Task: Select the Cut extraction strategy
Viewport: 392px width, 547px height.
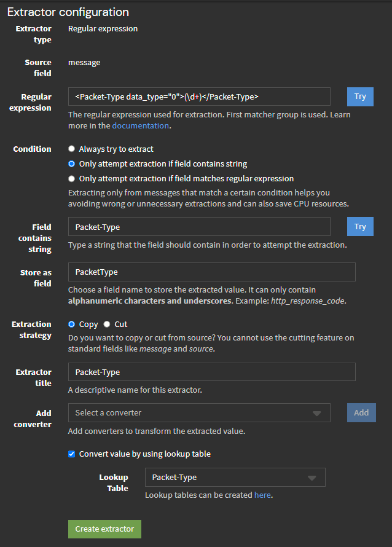Action: [107, 324]
